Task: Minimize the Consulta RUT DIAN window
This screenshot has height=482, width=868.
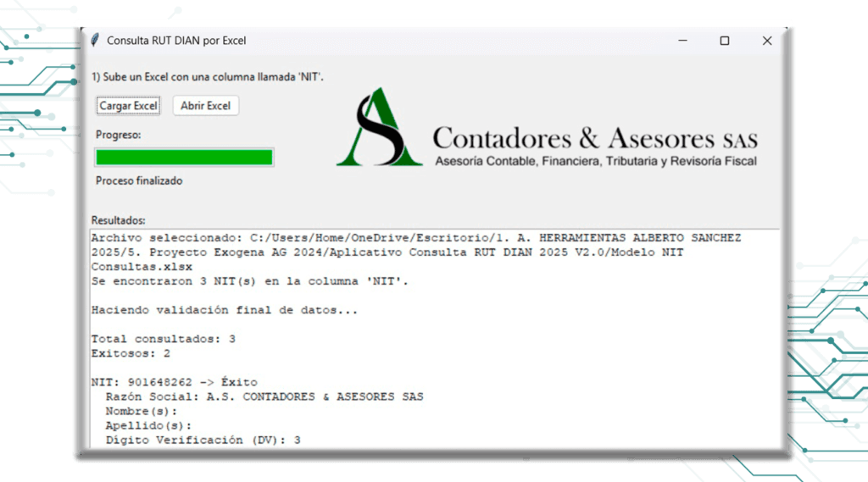Action: click(x=682, y=41)
